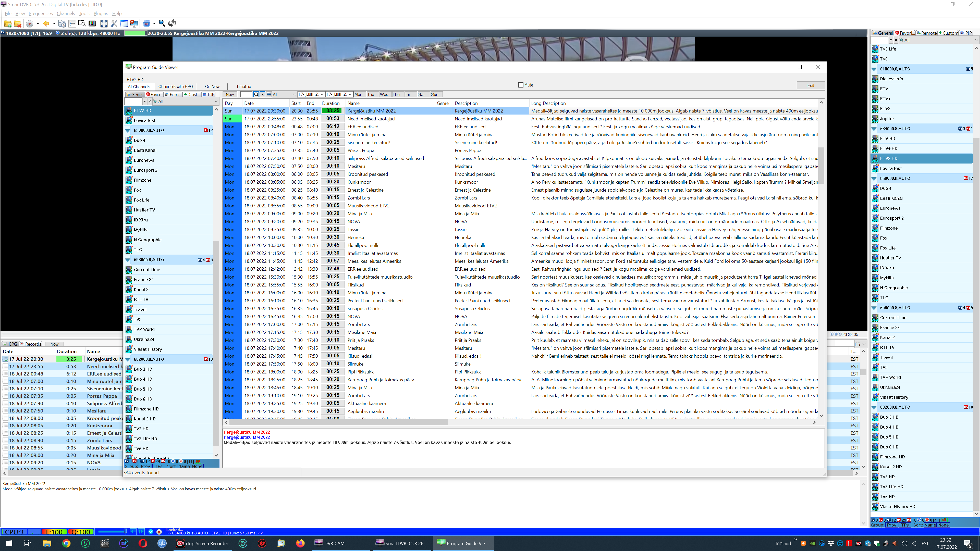This screenshot has width=980, height=551.
Task: Click the Name sort button in right panel
Action: click(930, 525)
